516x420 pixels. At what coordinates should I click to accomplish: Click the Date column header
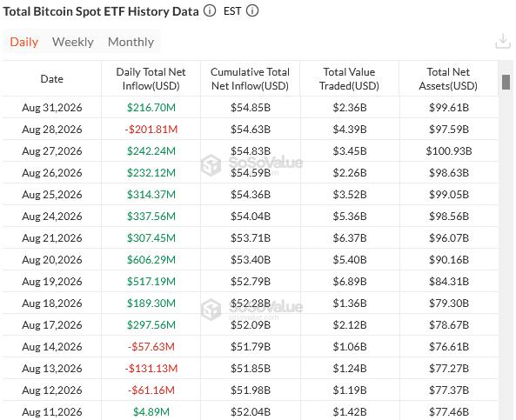click(x=51, y=79)
